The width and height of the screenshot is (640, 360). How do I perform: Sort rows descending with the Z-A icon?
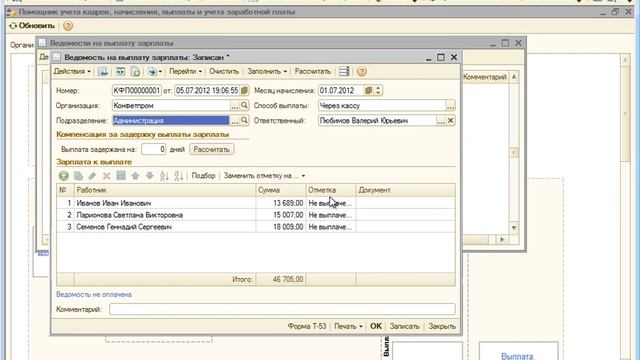[x=178, y=176]
